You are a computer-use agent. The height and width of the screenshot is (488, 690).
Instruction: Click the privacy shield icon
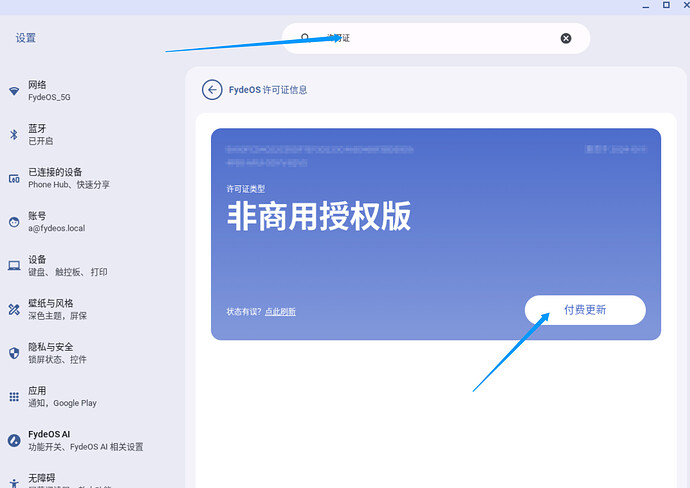(14, 353)
